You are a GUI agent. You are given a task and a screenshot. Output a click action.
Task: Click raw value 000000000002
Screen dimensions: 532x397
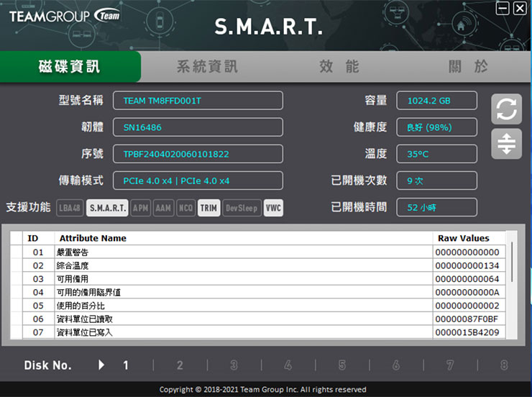tap(467, 306)
